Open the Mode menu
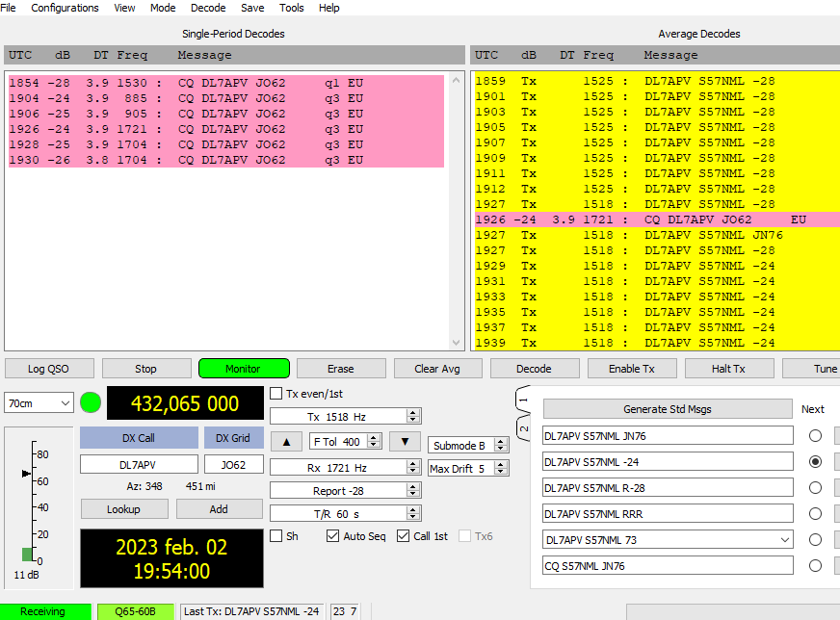Viewport: 840px width, 620px height. click(x=163, y=8)
